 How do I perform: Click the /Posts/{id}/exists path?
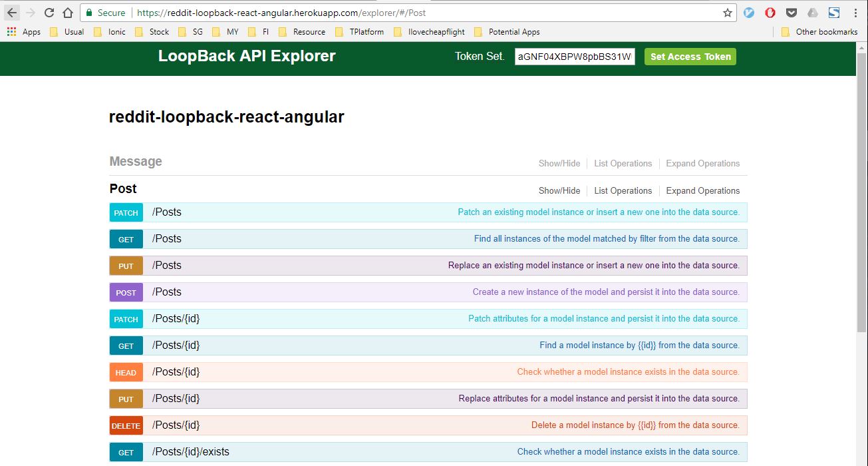point(190,451)
